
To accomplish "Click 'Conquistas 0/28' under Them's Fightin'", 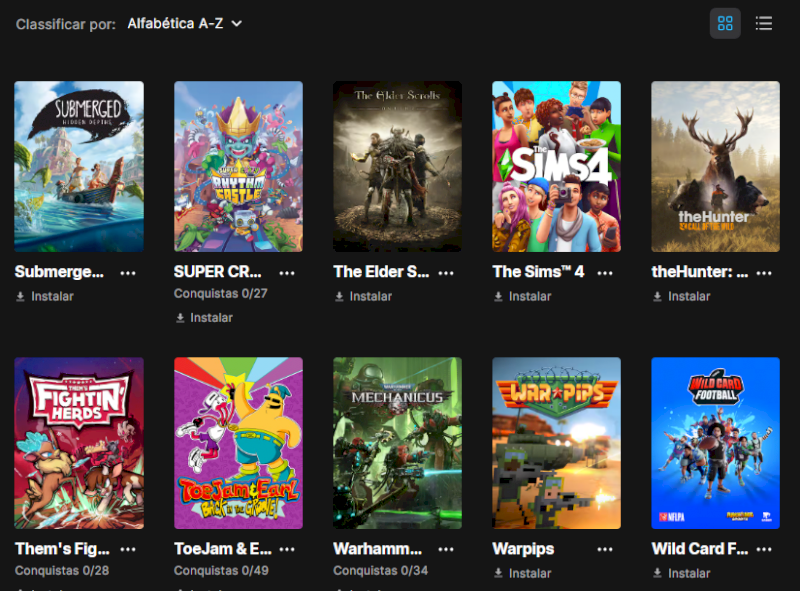I will (62, 571).
